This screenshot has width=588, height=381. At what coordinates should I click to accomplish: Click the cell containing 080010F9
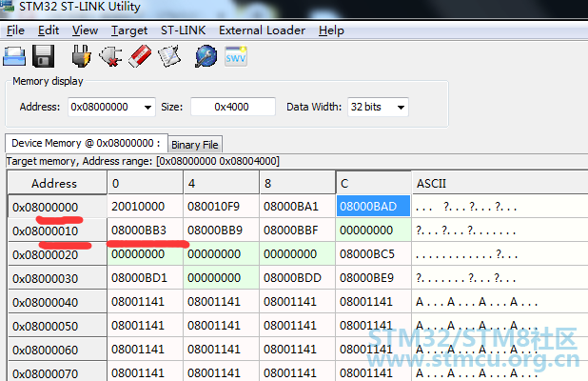[x=222, y=206]
